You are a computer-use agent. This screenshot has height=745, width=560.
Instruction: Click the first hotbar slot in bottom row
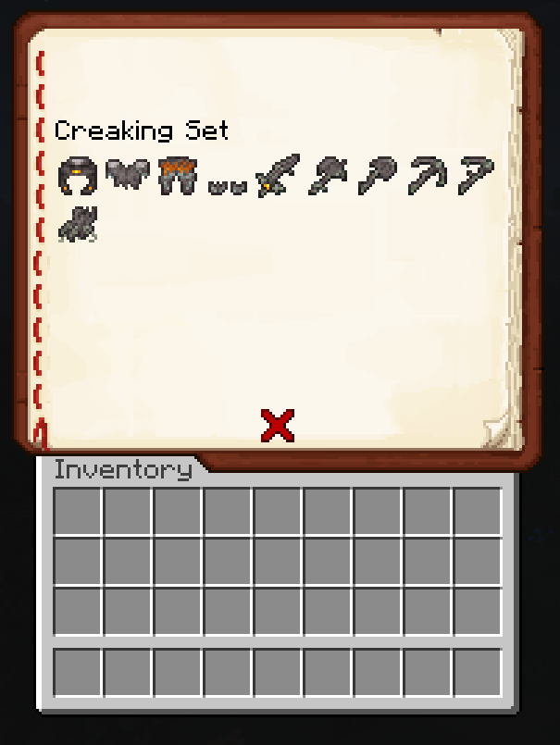[78, 672]
